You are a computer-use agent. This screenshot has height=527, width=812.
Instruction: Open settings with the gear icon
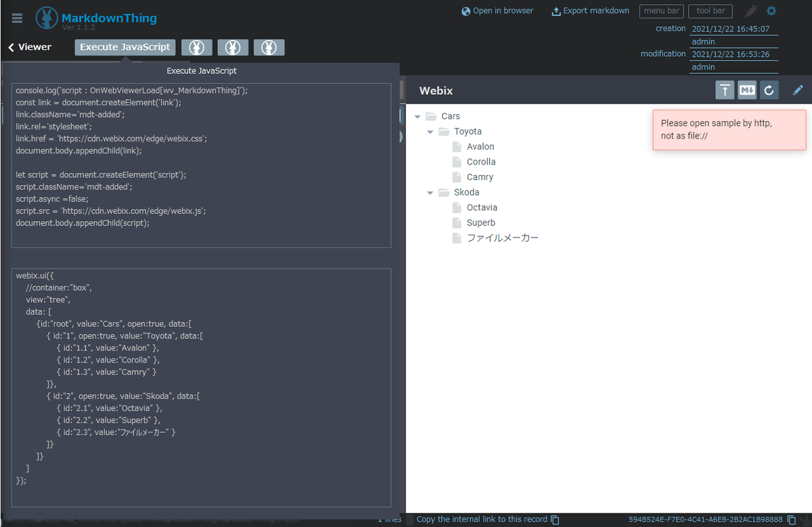click(771, 11)
